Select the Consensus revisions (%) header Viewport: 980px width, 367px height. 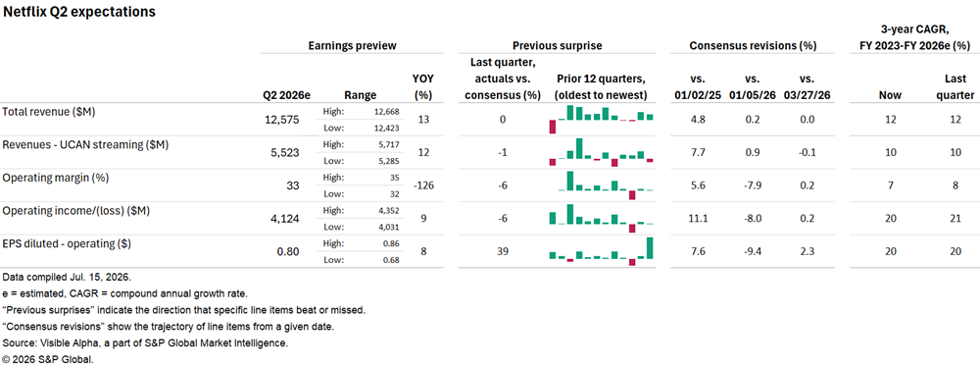pyautogui.click(x=753, y=46)
